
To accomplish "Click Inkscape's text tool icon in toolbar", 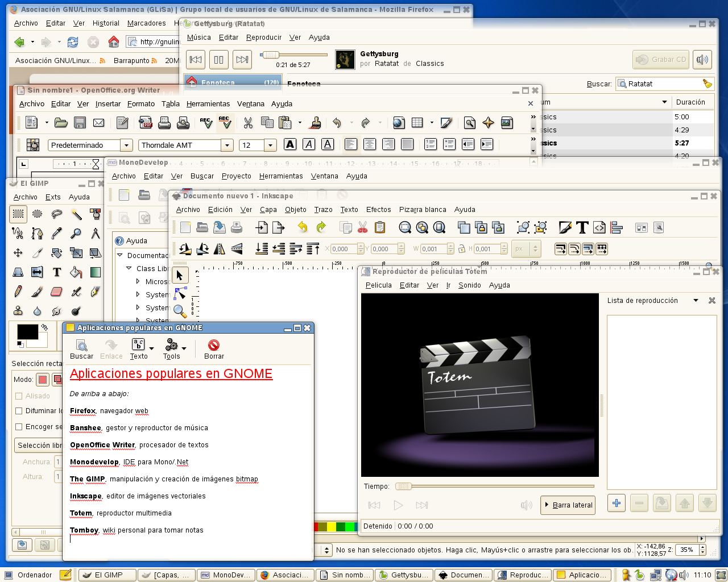I will pyautogui.click(x=582, y=228).
